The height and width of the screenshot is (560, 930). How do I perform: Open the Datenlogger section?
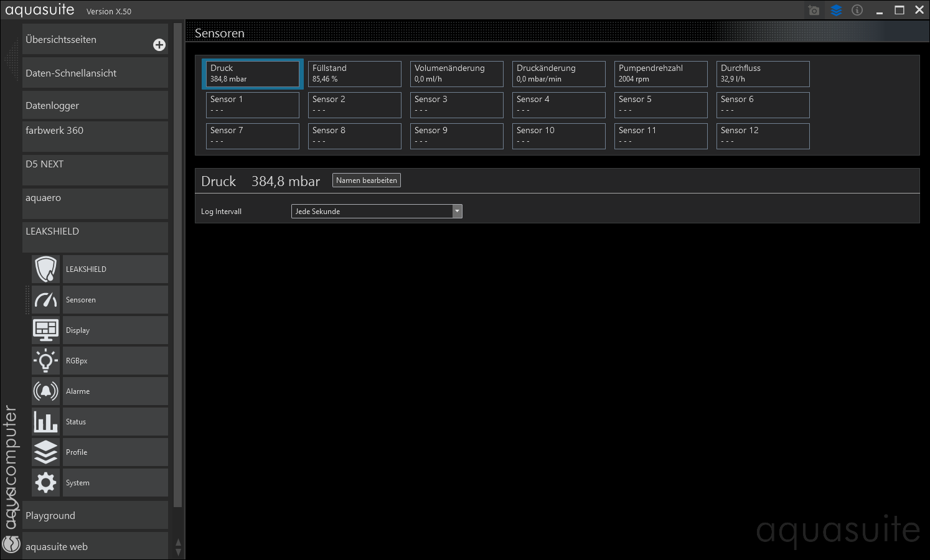tap(95, 105)
